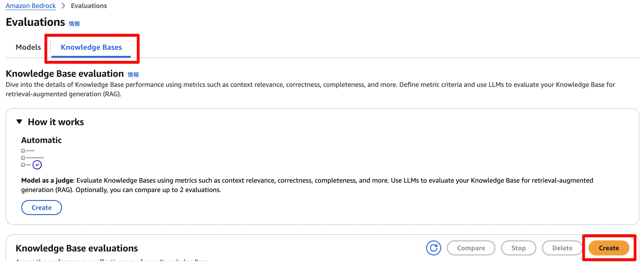Click the Evaluations breadcrumb item

tap(89, 6)
